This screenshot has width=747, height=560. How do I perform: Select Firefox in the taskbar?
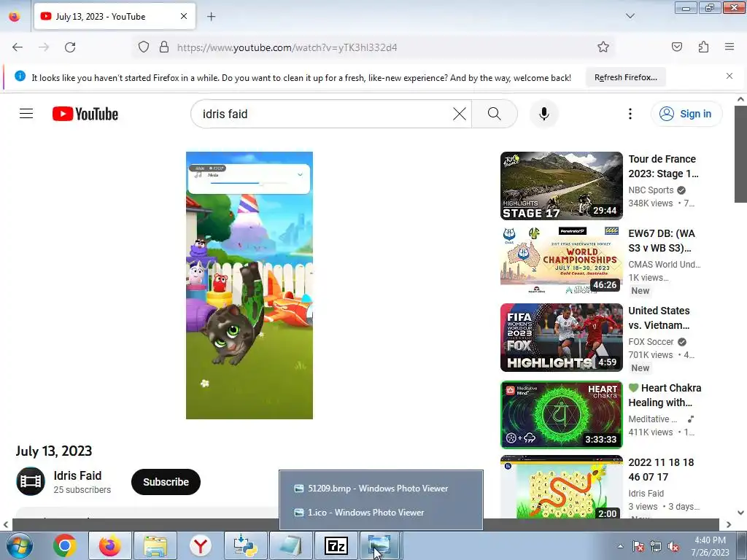pos(109,545)
